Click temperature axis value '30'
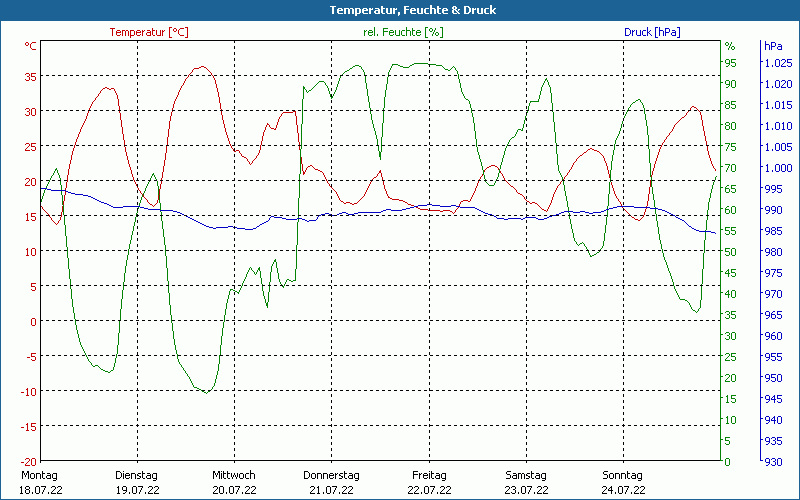Screen dimensions: 800x500 point(31,112)
